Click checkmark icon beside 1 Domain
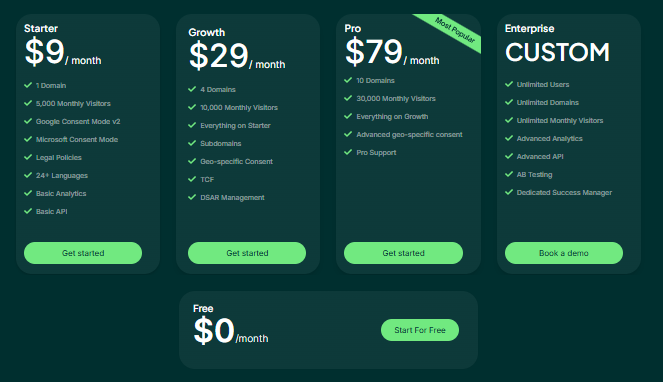 28,85
